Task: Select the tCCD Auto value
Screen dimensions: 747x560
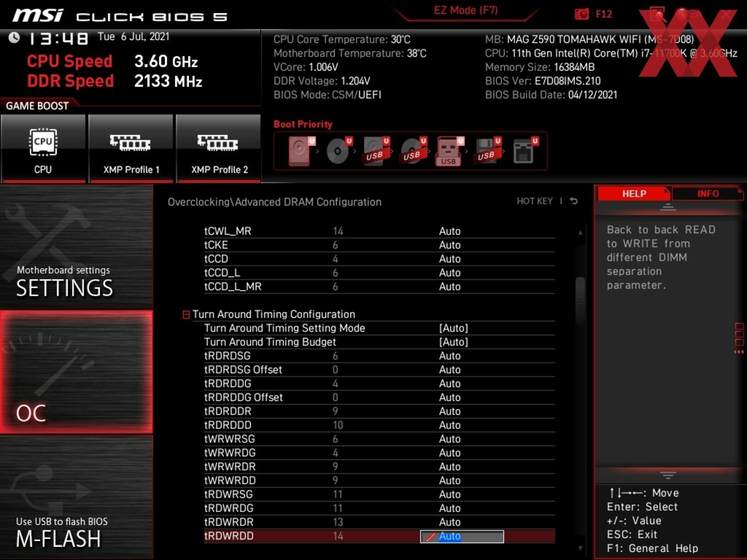Action: [x=450, y=259]
